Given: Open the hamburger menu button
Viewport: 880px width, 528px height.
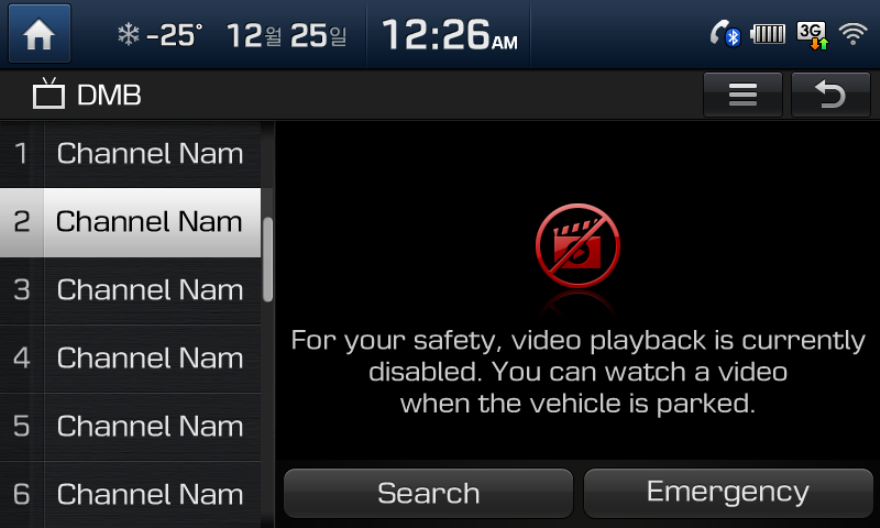Looking at the screenshot, I should (742, 94).
